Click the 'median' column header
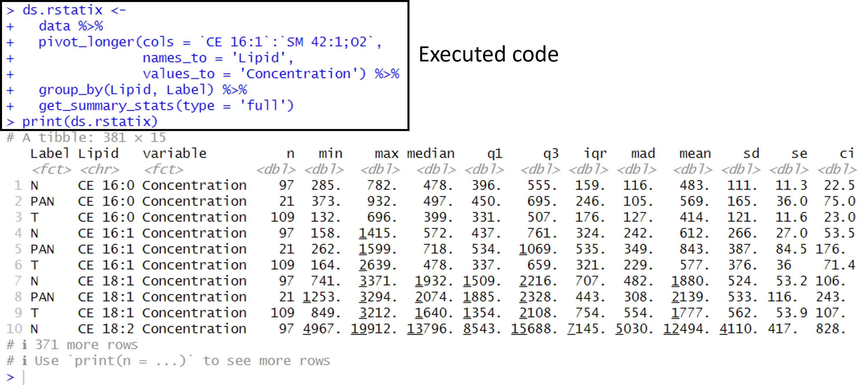Viewport: 868px width, 385px height. (431, 153)
